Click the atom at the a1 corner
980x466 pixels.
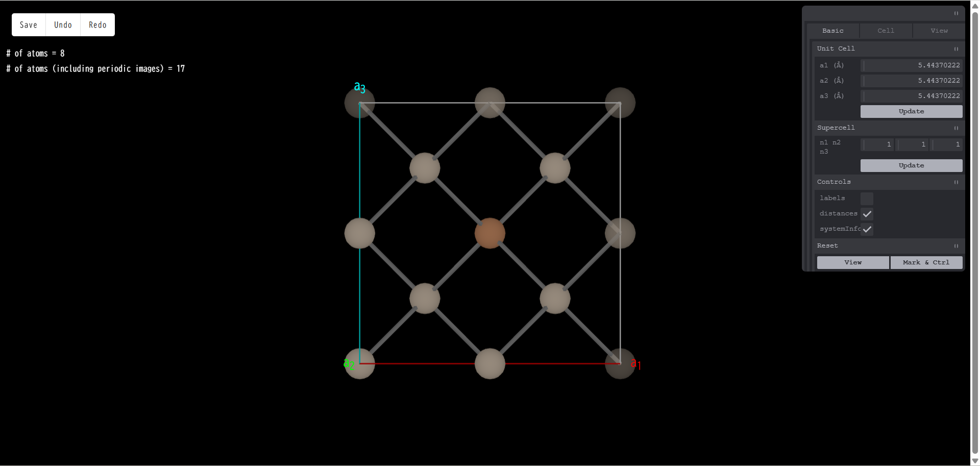click(620, 363)
